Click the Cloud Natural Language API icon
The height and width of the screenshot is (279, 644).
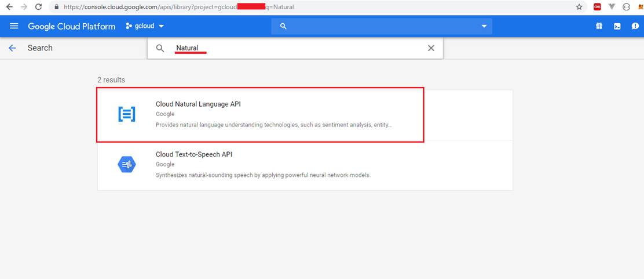126,114
